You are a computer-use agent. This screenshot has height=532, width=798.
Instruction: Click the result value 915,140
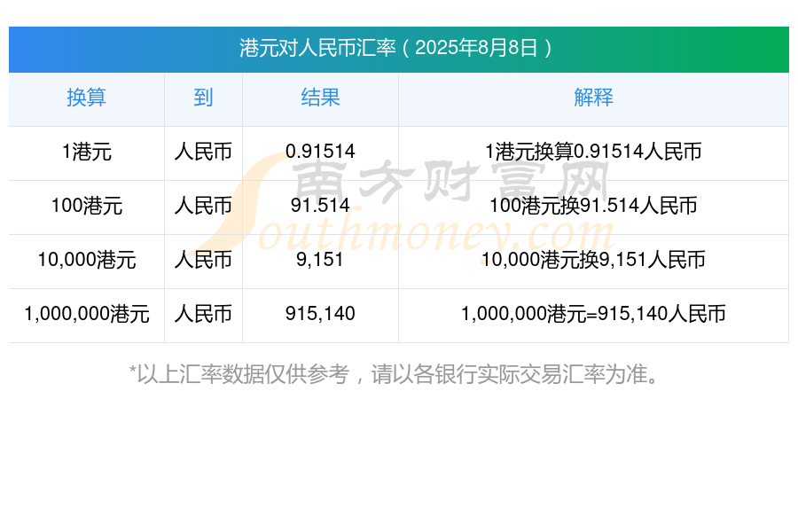click(320, 314)
